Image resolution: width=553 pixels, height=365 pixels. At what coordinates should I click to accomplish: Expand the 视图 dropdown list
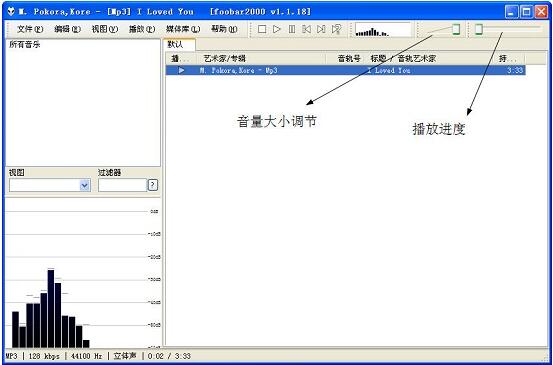[85, 185]
